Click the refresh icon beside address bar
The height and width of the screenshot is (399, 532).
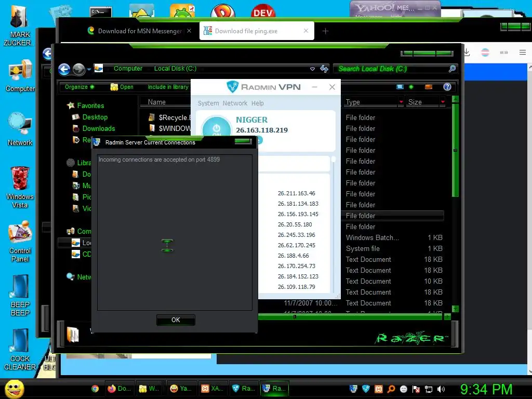click(x=324, y=69)
